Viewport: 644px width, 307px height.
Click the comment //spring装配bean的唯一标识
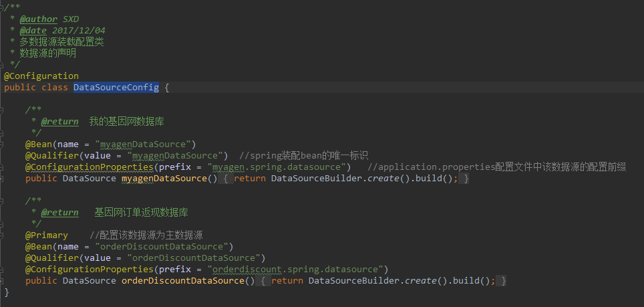coord(304,156)
